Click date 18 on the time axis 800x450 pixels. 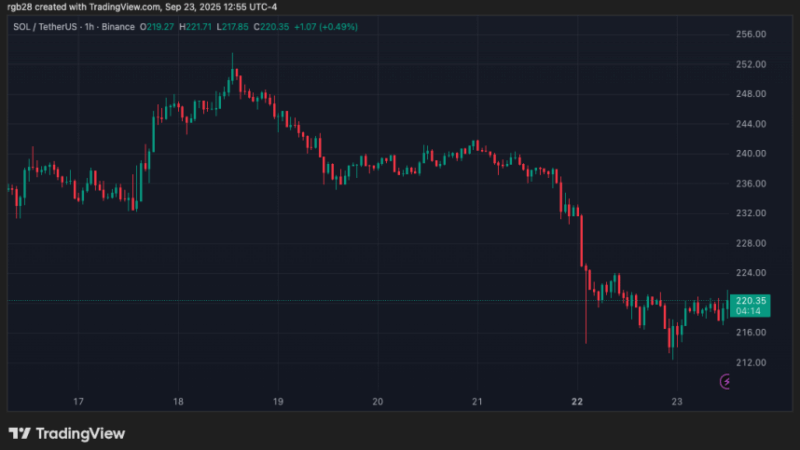coord(178,402)
